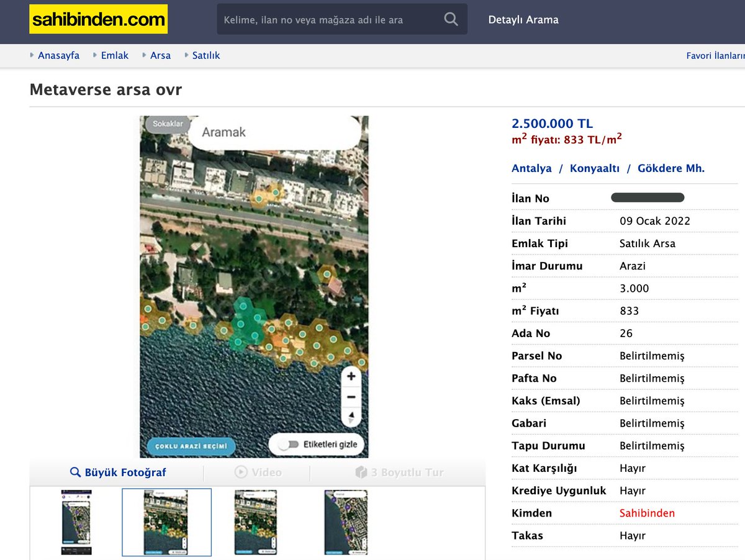Click the Büyük Fotoğraf magnifier icon

[x=75, y=472]
